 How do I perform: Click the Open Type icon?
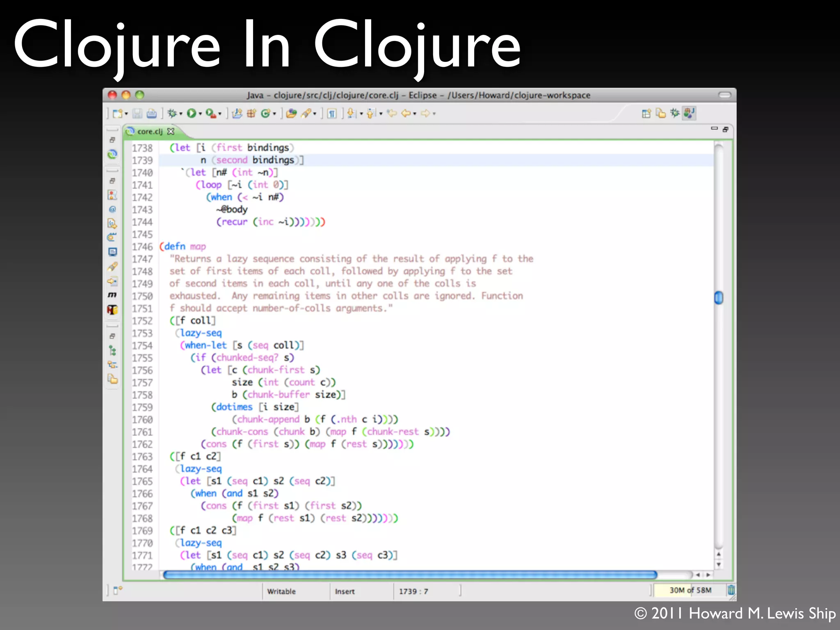pos(291,113)
